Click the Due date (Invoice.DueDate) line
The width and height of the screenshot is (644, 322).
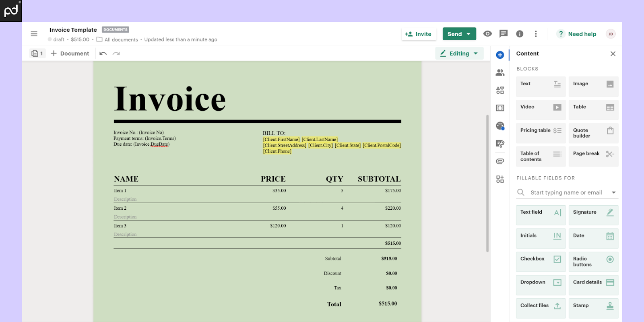point(141,144)
